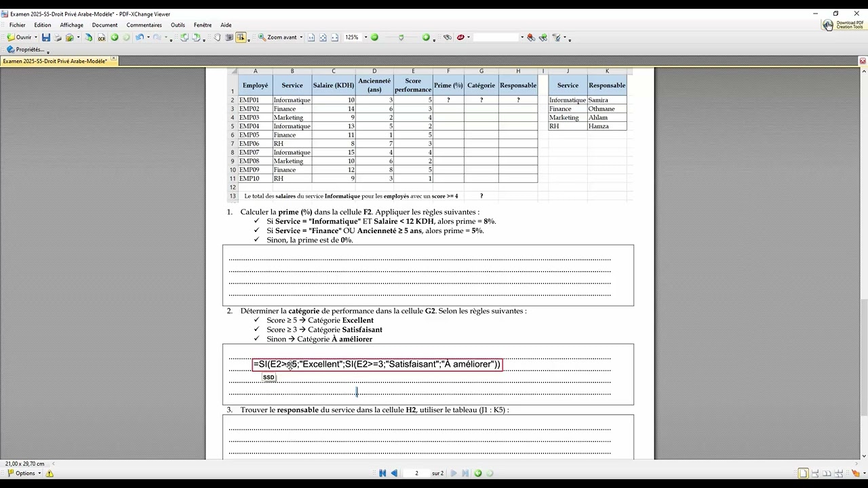
Task: Click cell text 'Samira' in the table
Action: [x=597, y=100]
